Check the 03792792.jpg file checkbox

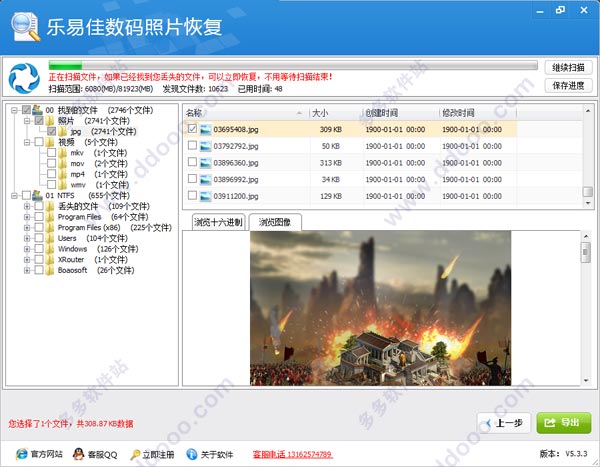(192, 145)
